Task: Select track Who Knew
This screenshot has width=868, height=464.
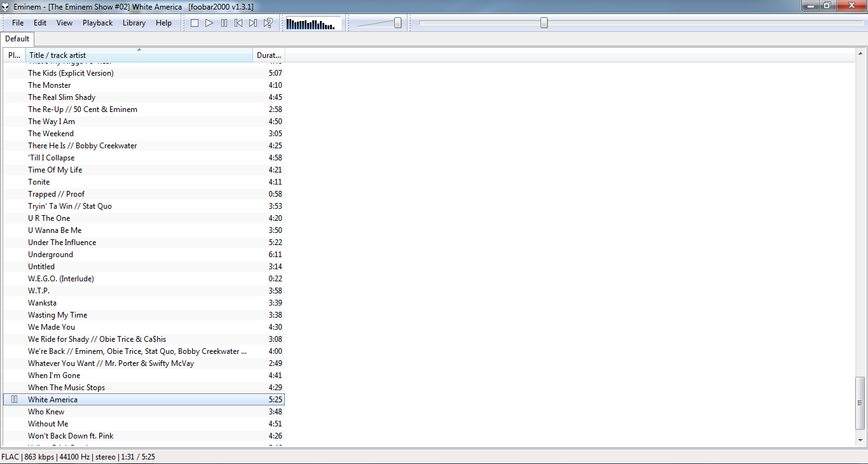Action: (144, 412)
